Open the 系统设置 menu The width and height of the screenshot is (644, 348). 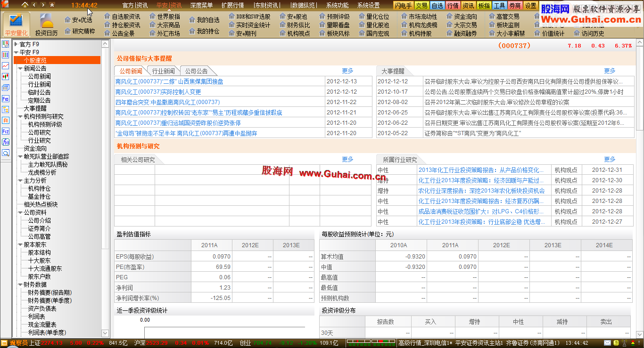coord(368,6)
